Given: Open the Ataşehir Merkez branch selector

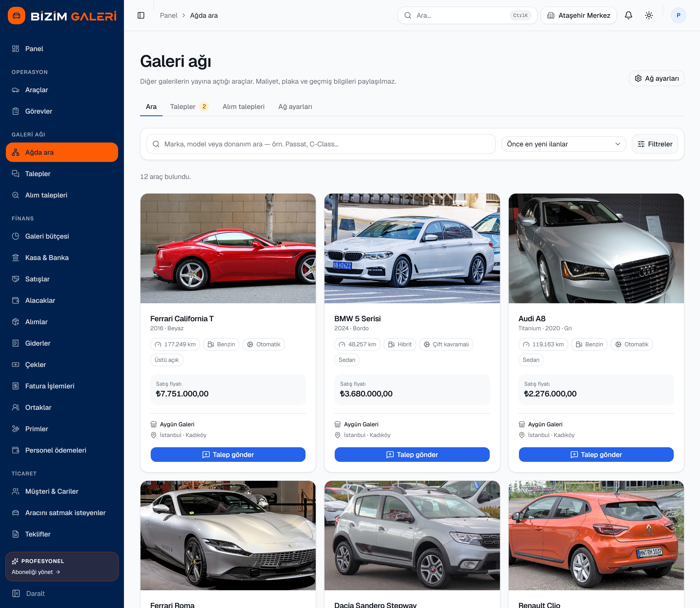Looking at the screenshot, I should coord(578,15).
